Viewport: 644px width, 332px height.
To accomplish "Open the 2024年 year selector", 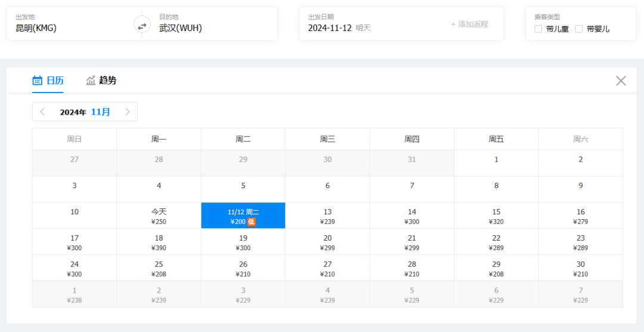I will point(73,112).
